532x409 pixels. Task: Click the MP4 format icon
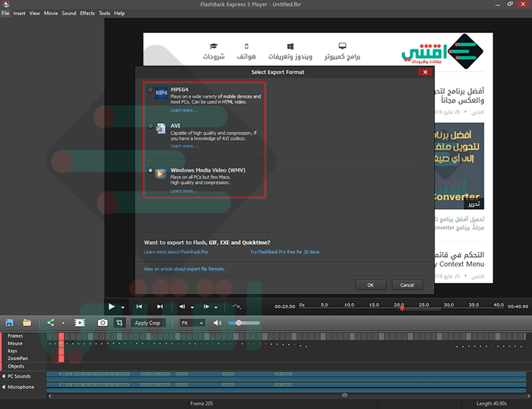[161, 93]
